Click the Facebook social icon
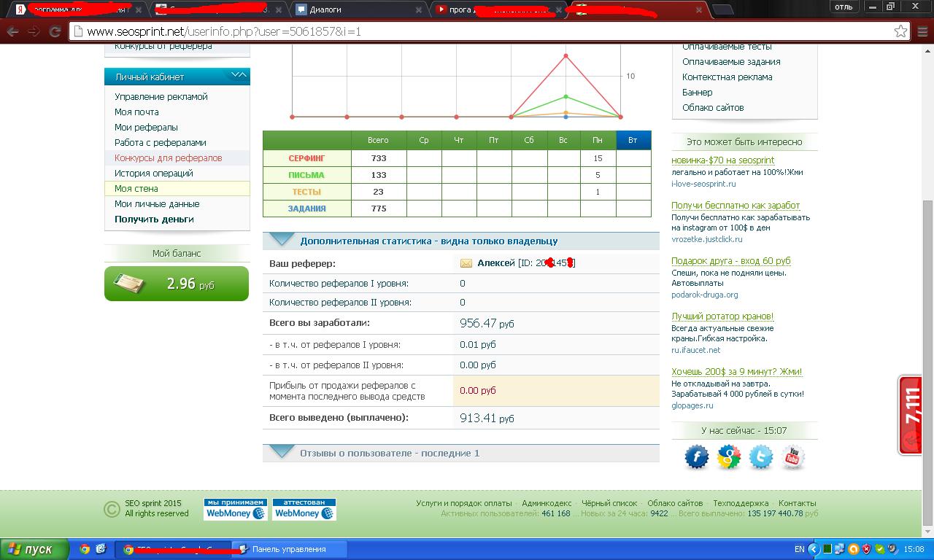This screenshot has width=934, height=560. coord(696,457)
